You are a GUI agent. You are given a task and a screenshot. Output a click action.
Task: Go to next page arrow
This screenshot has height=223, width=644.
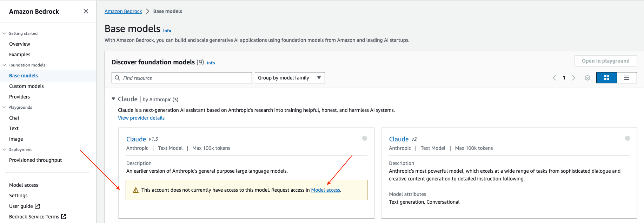coord(574,78)
